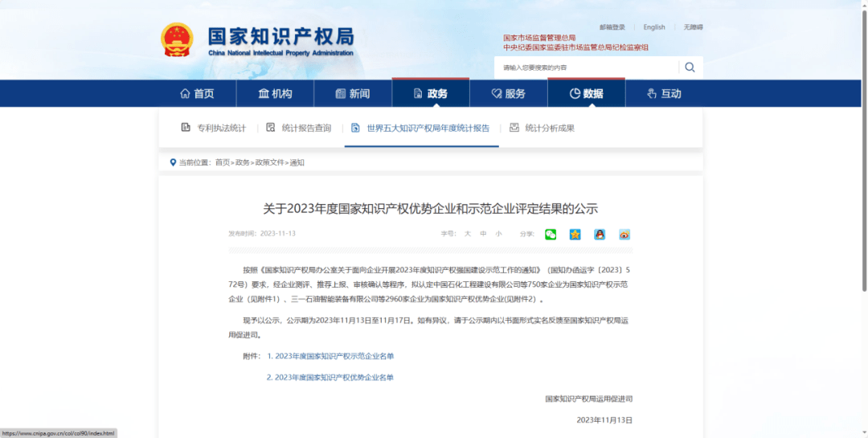
Task: Open attachment 2023年度国家知识产权优势企业名单
Action: point(330,378)
